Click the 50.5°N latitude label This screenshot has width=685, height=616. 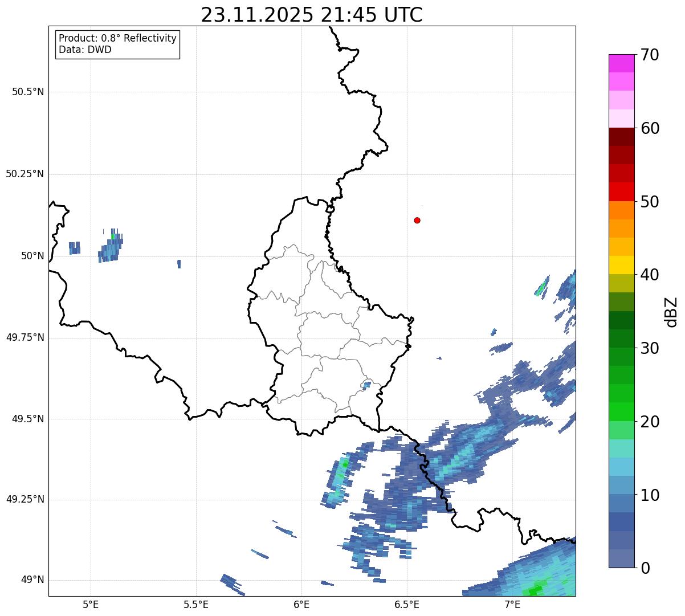pos(28,92)
